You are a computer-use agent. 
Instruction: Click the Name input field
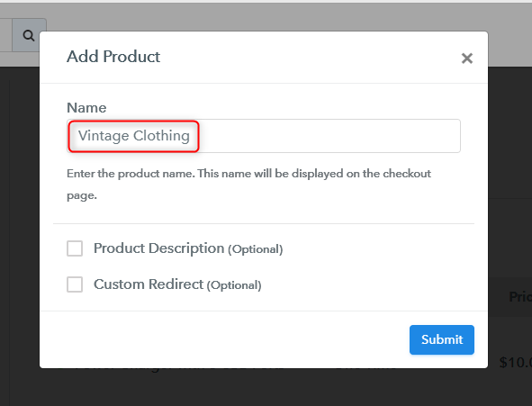pos(264,136)
